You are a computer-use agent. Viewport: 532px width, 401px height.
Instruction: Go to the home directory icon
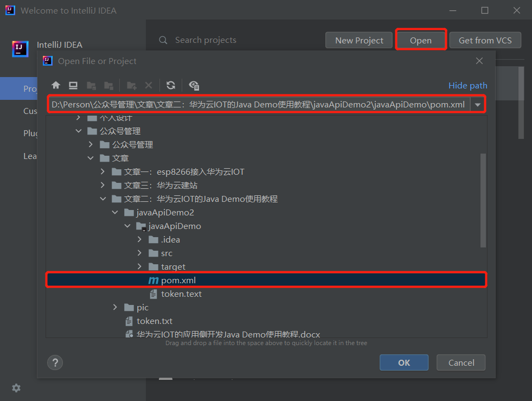(56, 85)
